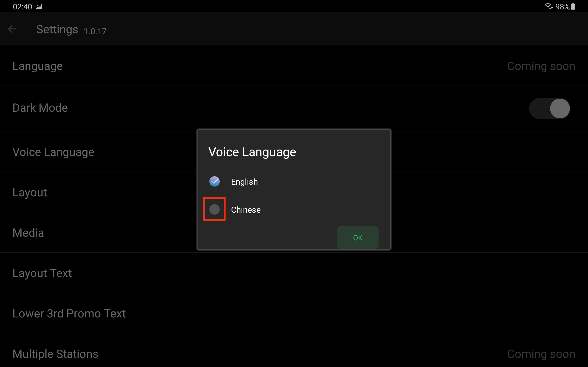Tap the Settings title text
588x367 pixels.
pyautogui.click(x=57, y=29)
